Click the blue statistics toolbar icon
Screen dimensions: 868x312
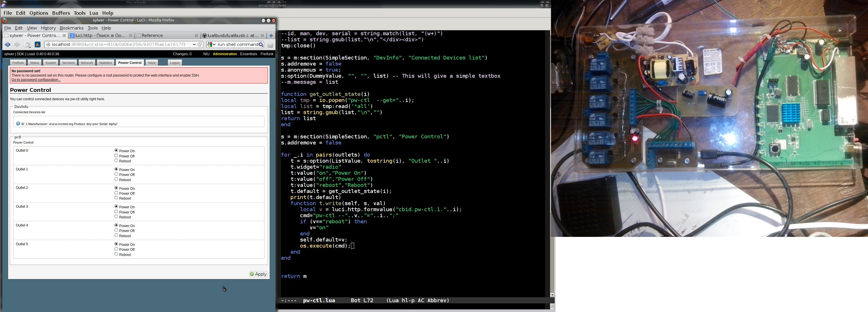pyautogui.click(x=38, y=44)
